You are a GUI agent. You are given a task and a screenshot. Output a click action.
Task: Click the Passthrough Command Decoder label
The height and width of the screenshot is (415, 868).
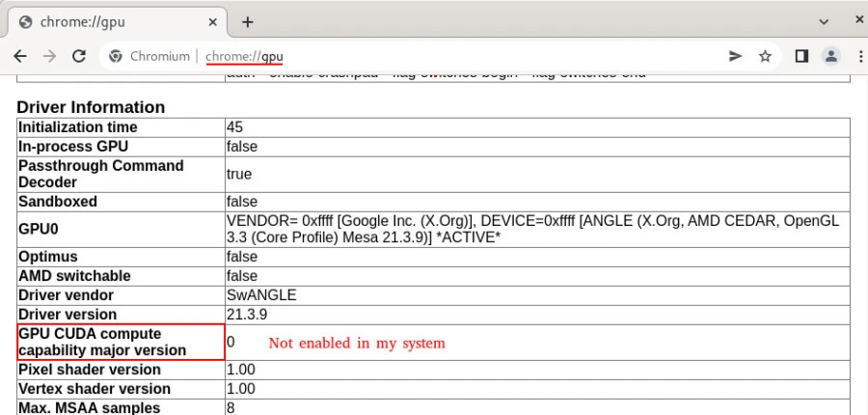[101, 174]
